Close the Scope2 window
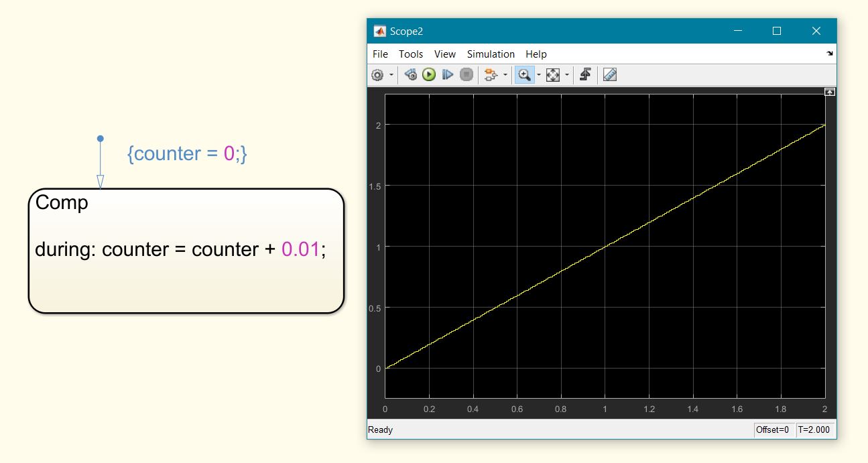The width and height of the screenshot is (868, 463). click(x=816, y=31)
